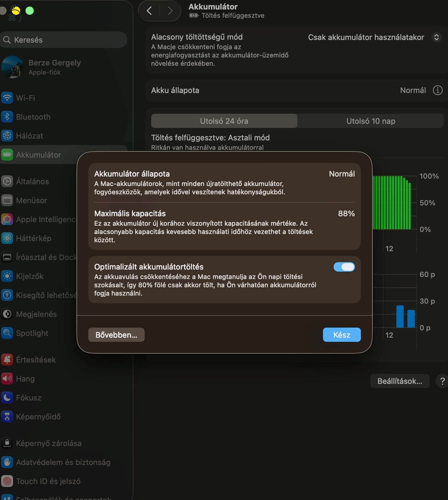Switch to Utolsó 24 óra tab

[x=224, y=121]
